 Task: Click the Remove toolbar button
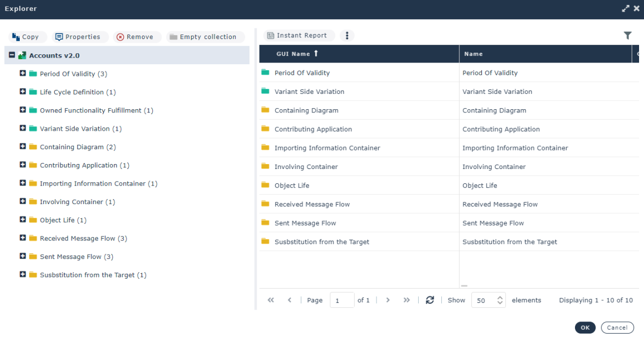click(x=137, y=37)
